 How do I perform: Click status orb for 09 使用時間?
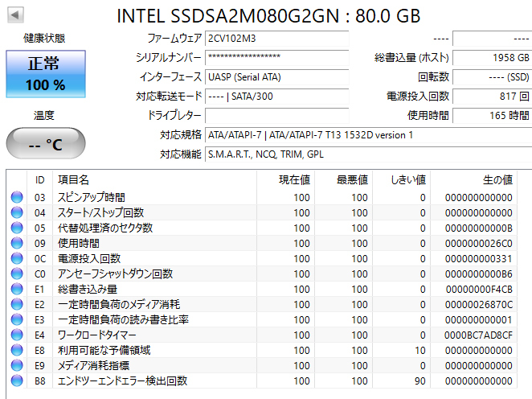[17, 243]
